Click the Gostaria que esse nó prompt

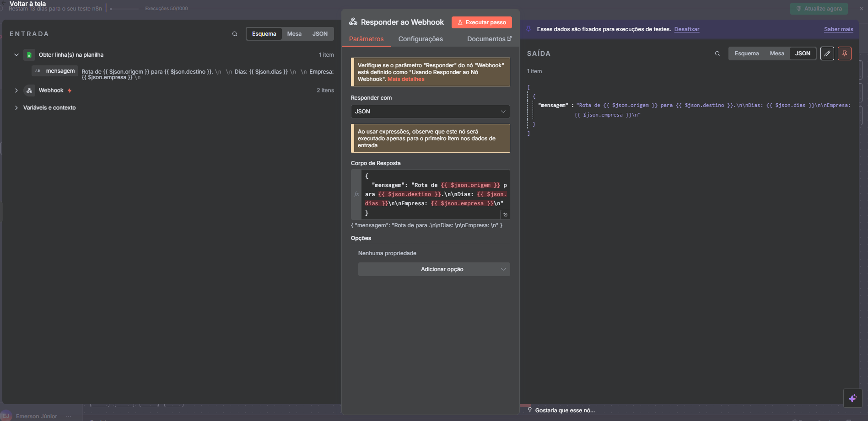click(565, 410)
